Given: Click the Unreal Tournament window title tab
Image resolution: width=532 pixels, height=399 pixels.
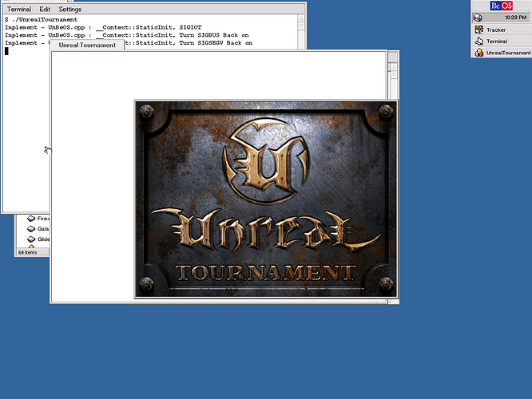Looking at the screenshot, I should coord(87,45).
